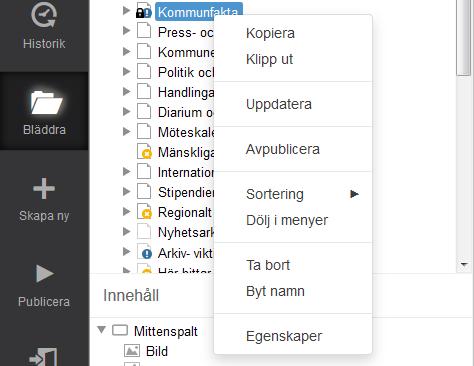474x366 pixels.
Task: Click the page icon beside Möteskale
Action: pos(144,132)
